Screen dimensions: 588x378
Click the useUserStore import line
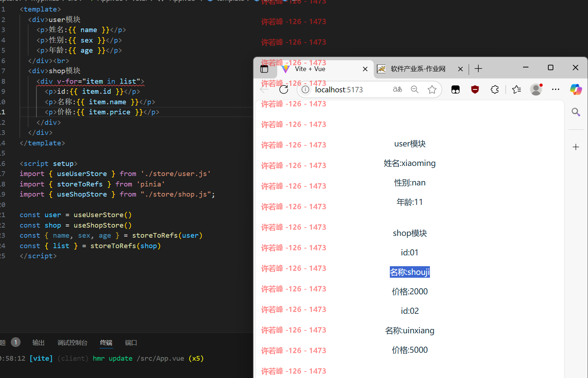click(115, 174)
